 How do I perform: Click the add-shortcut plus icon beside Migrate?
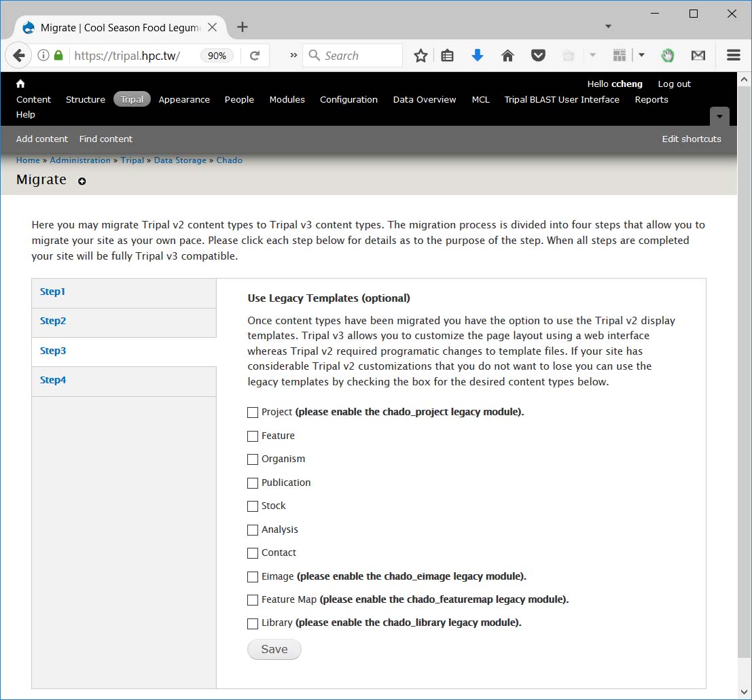tap(82, 181)
